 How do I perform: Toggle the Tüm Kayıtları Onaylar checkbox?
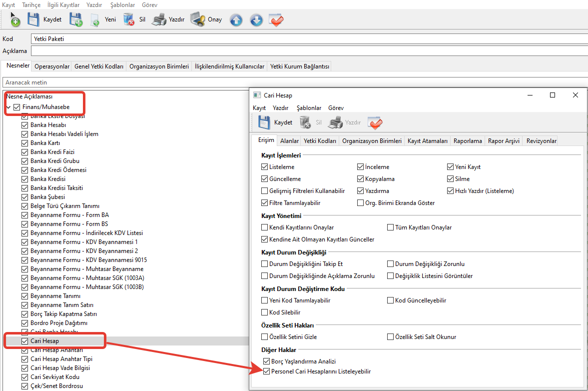(391, 227)
